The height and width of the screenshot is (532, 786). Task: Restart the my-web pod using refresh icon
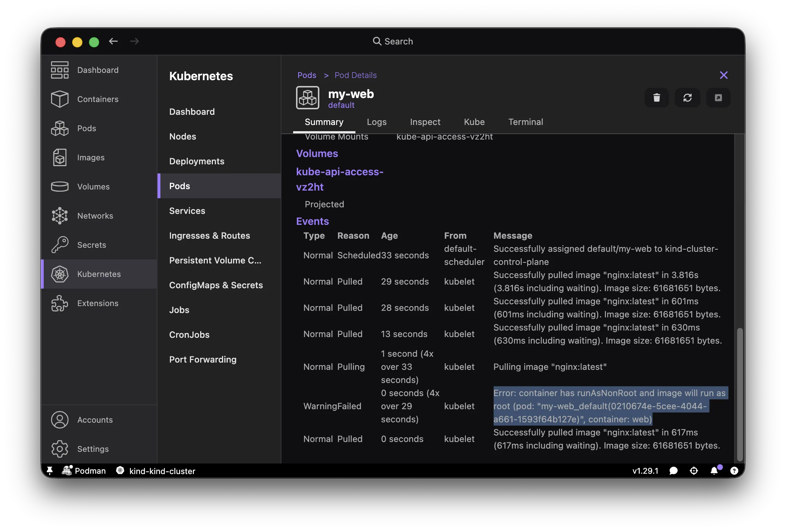(x=687, y=98)
